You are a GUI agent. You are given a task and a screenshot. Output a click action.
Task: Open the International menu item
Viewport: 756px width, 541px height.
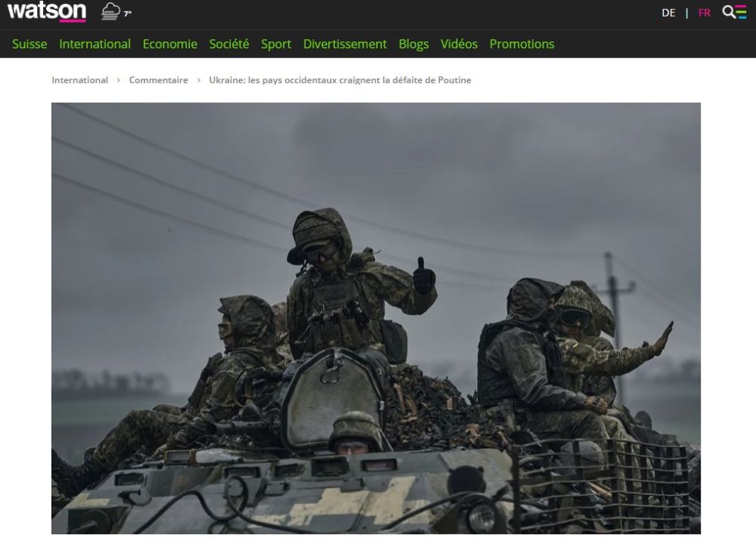(95, 44)
